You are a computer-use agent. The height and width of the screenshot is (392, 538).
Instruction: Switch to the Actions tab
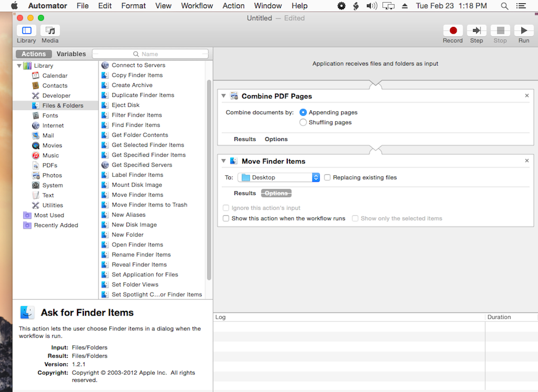click(33, 54)
